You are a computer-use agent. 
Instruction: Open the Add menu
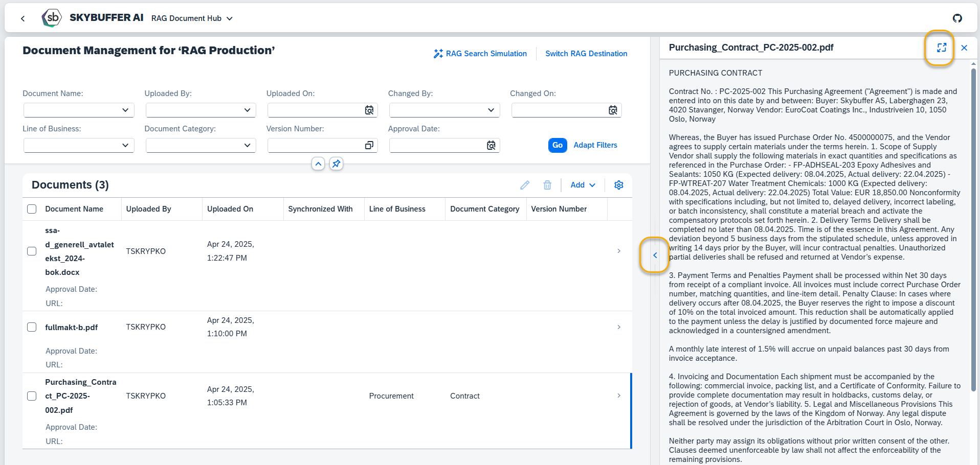(583, 185)
